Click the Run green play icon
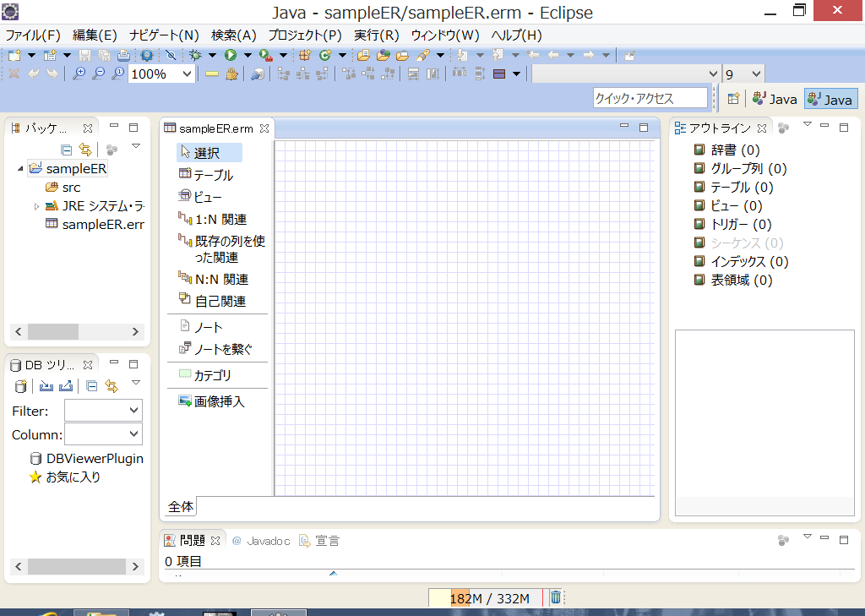865x616 pixels. coord(231,55)
